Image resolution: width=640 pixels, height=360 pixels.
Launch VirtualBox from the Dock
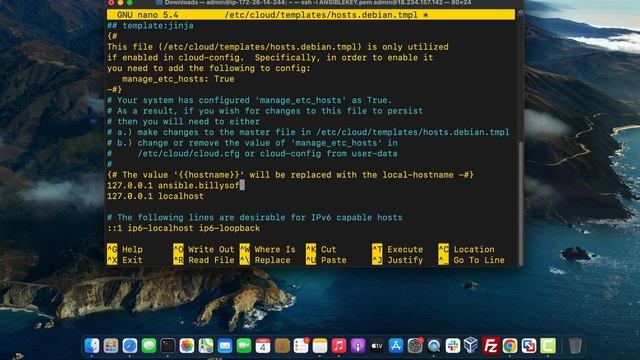pyautogui.click(x=471, y=345)
